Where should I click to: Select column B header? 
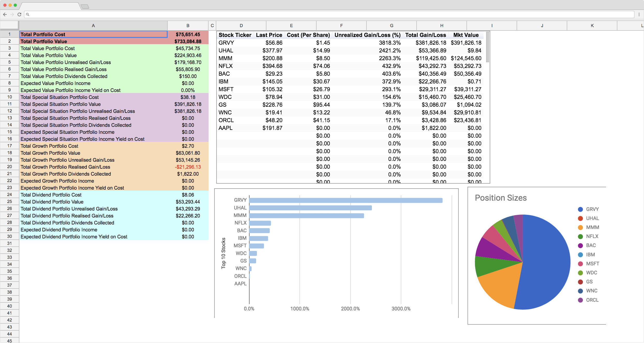click(188, 26)
